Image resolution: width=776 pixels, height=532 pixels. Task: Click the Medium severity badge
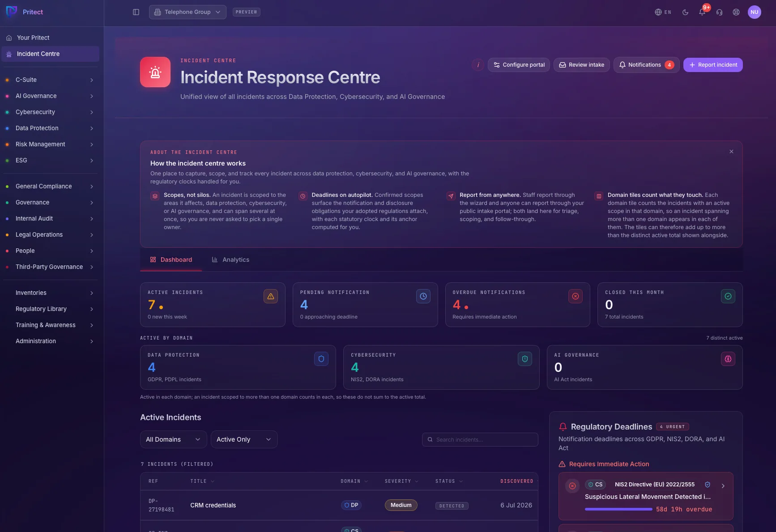point(401,505)
